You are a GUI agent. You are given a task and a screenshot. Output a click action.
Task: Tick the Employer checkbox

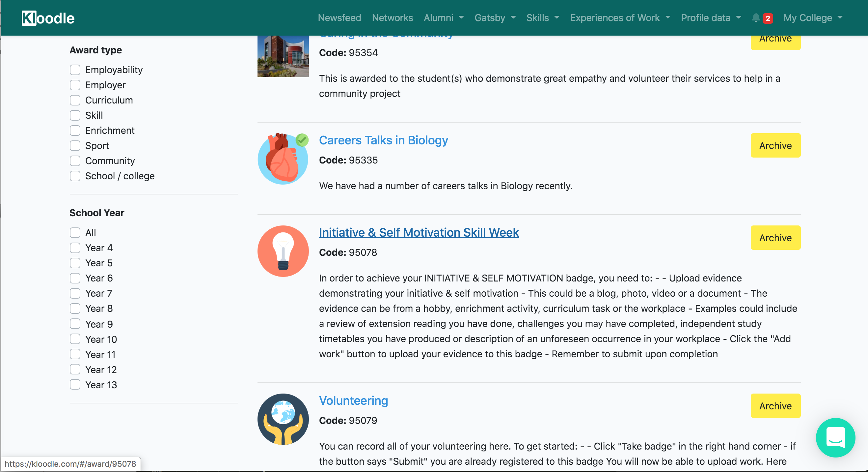point(75,85)
